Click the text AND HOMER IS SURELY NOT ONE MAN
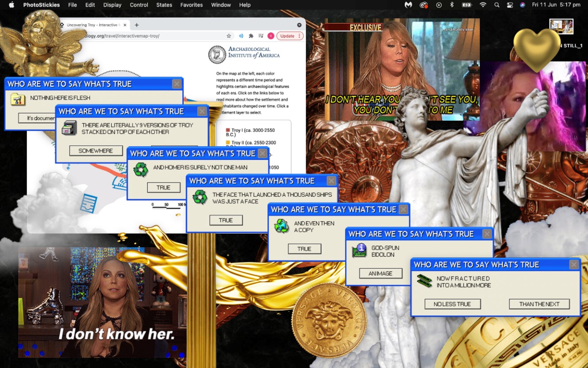Screen dimensions: 588x368 click(x=200, y=167)
